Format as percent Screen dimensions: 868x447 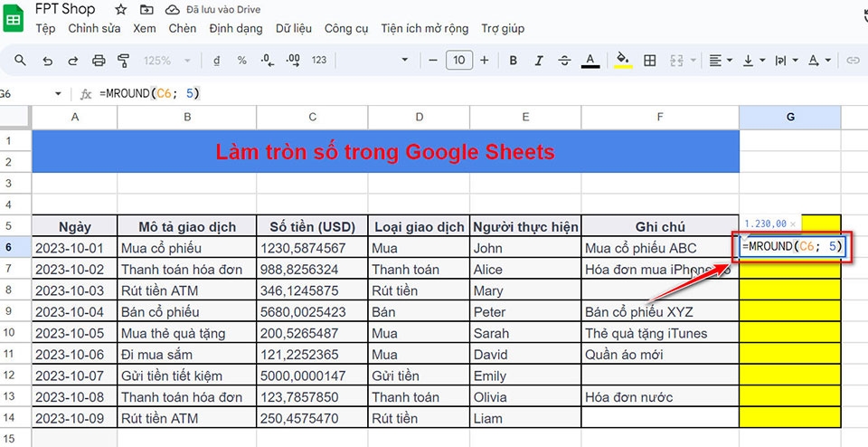pyautogui.click(x=242, y=61)
